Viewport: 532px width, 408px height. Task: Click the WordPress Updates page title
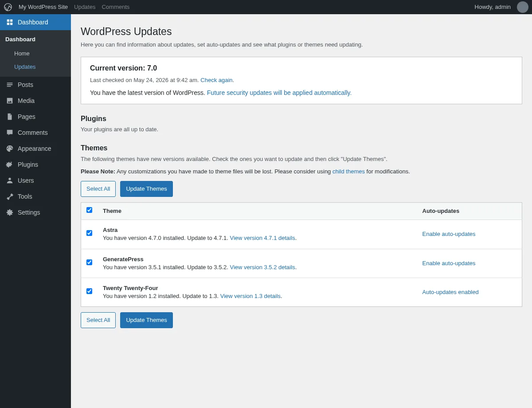click(x=126, y=31)
